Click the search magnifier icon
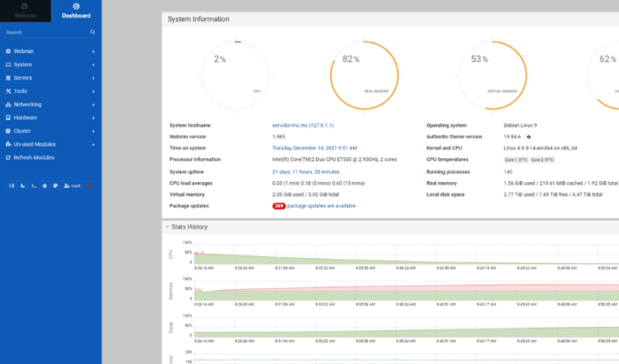 [x=93, y=32]
